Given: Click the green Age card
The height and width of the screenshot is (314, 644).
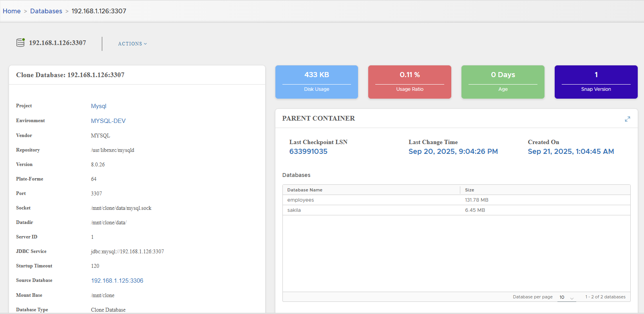Looking at the screenshot, I should pos(503,82).
